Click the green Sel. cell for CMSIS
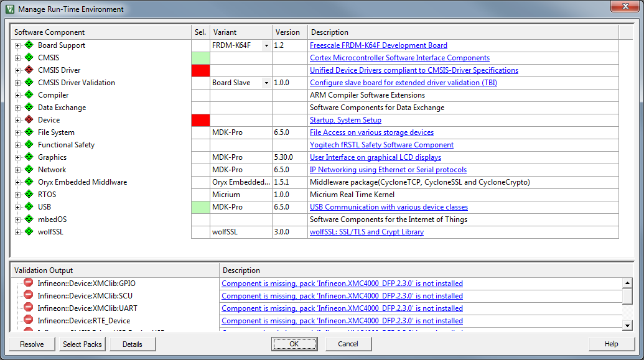 200,58
